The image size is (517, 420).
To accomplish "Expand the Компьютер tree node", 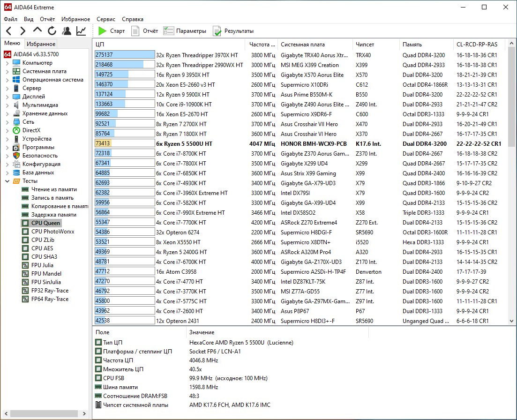I will pos(7,63).
